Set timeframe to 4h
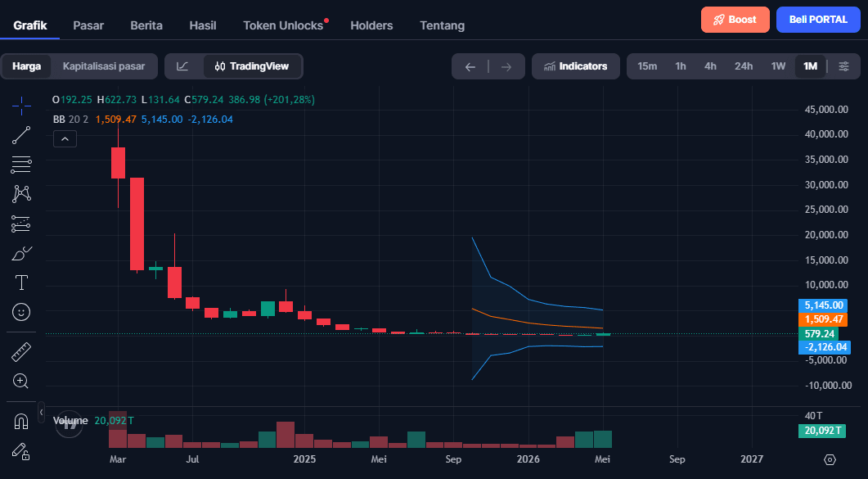868x479 pixels. pyautogui.click(x=710, y=66)
